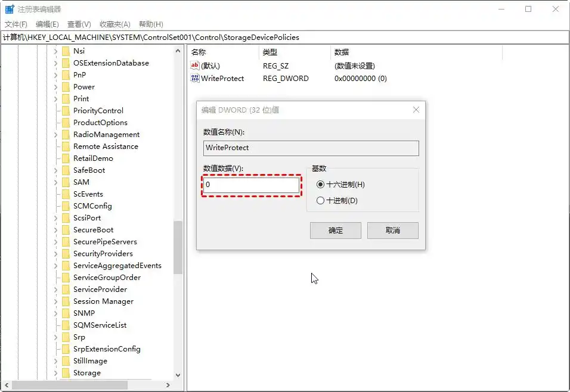The height and width of the screenshot is (392, 570).
Task: Expand the SrpExtensionConfig tree node
Action: [55, 349]
